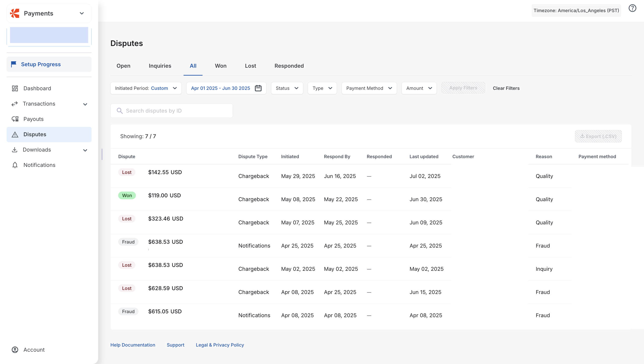Open the Initiated Period Custom dropdown
Image resolution: width=644 pixels, height=364 pixels.
(146, 88)
